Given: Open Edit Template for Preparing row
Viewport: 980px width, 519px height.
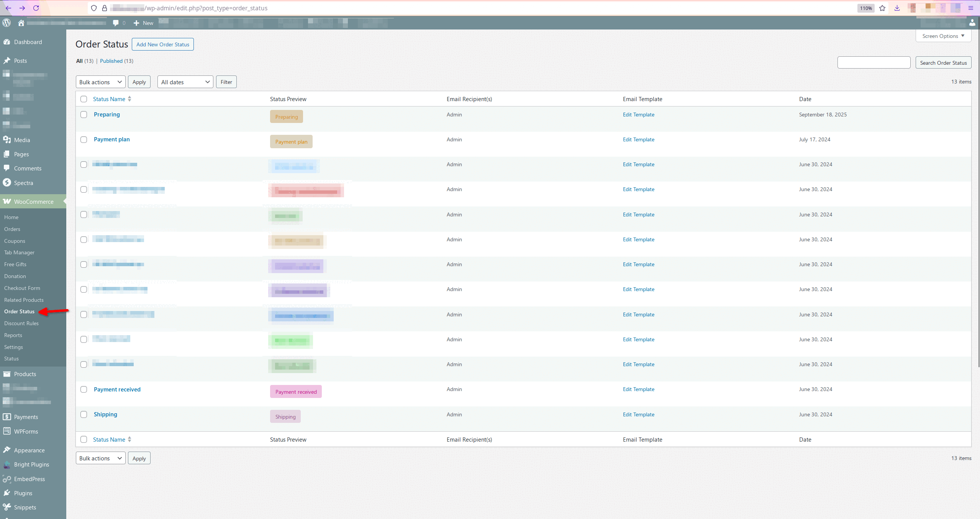Looking at the screenshot, I should pos(639,115).
